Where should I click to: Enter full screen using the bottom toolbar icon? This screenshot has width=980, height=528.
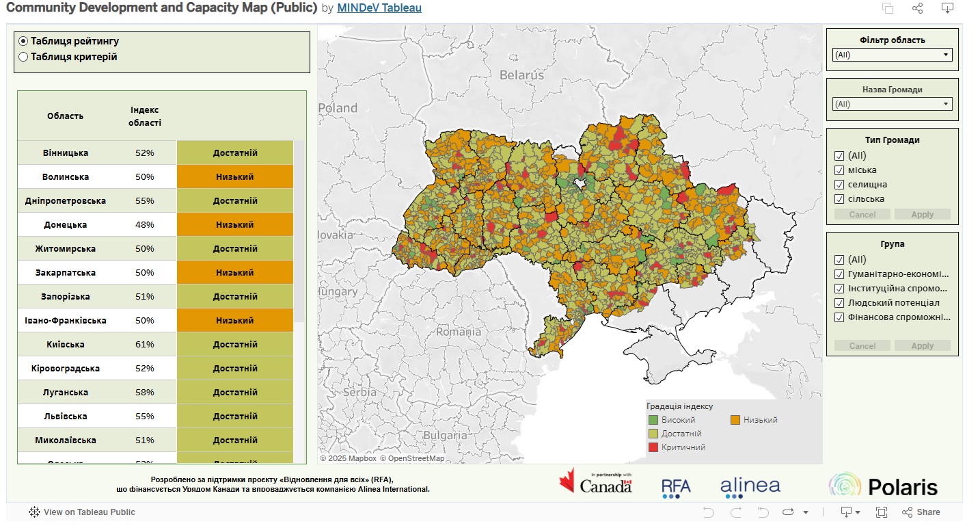point(882,512)
